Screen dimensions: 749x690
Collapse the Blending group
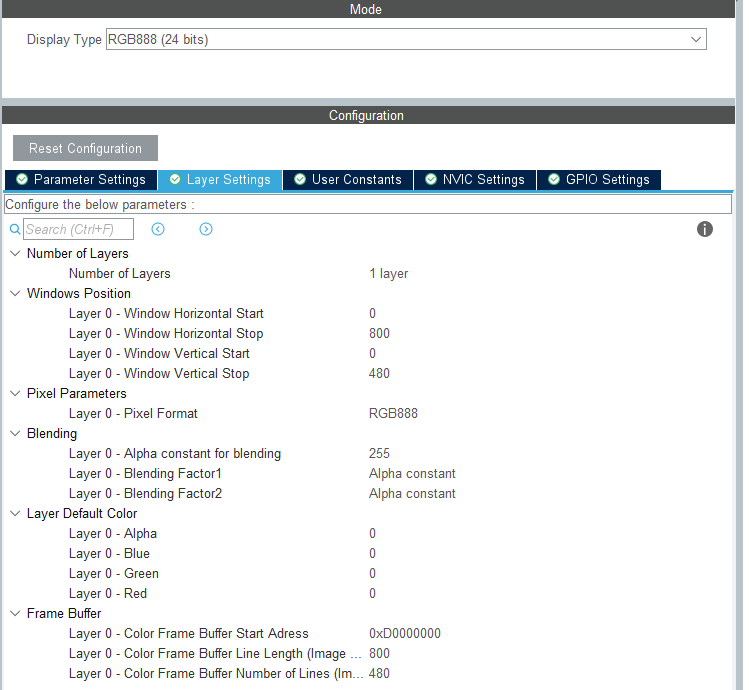tap(15, 433)
